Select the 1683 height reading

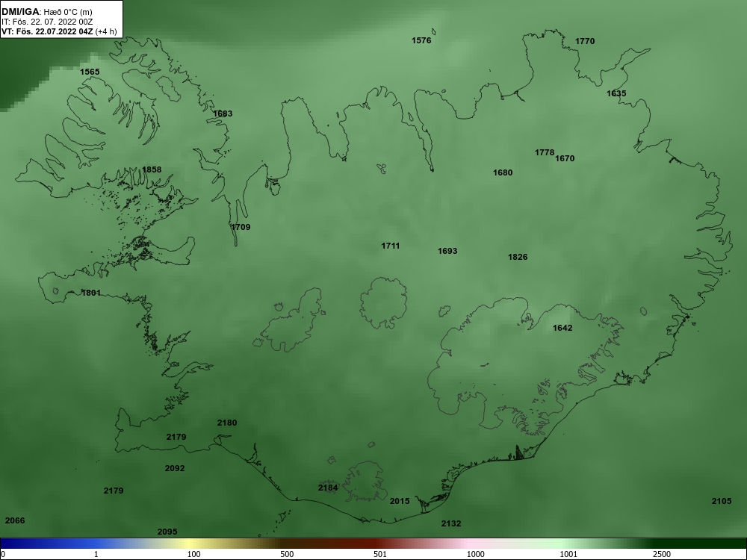coord(223,113)
